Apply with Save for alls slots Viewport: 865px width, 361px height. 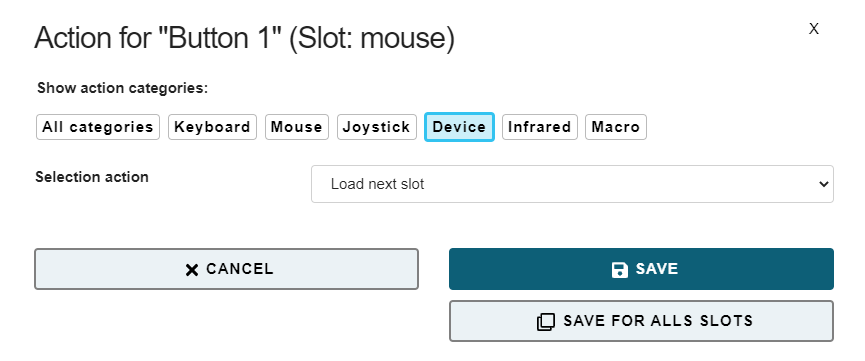641,321
